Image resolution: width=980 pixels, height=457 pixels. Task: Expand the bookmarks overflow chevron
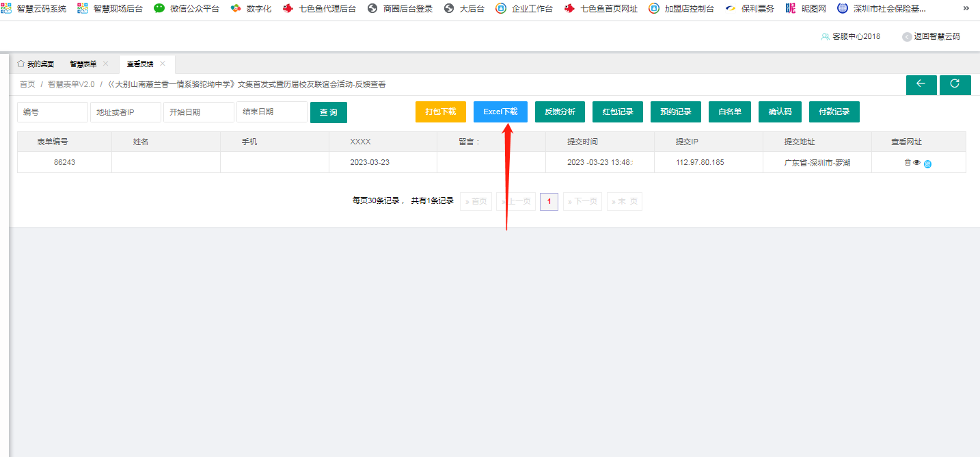tap(966, 9)
